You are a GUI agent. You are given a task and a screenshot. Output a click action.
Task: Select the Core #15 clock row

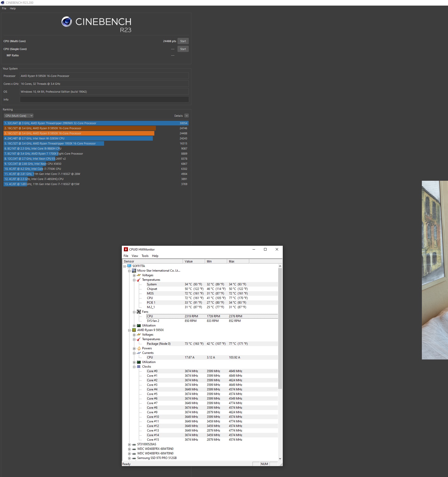tap(212, 440)
